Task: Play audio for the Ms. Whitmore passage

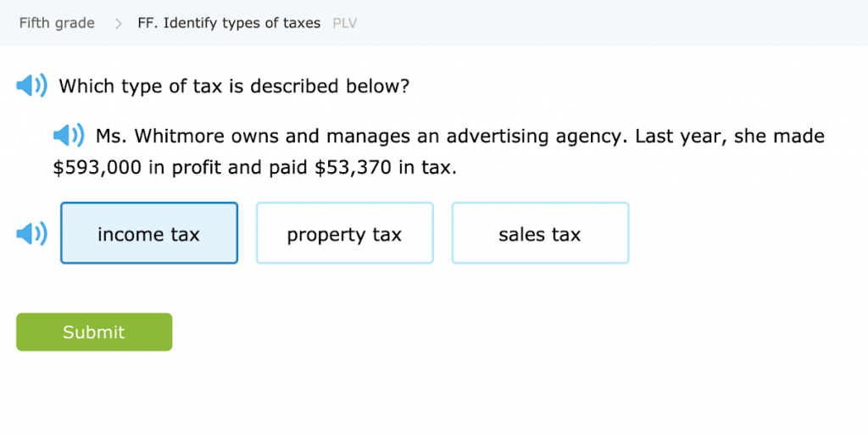Action: [x=69, y=136]
